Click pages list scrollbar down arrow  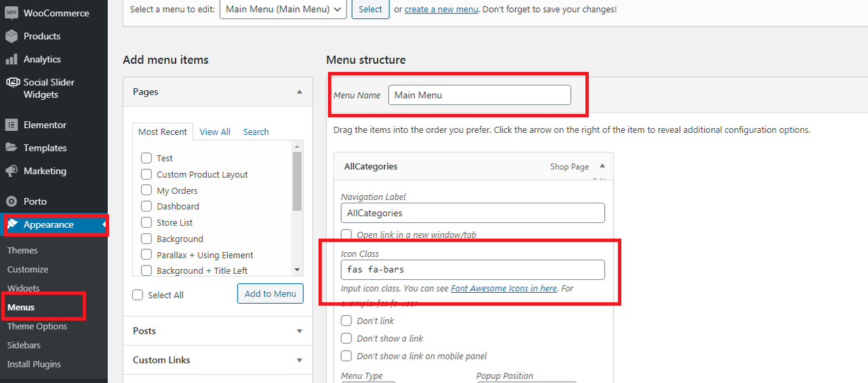297,270
